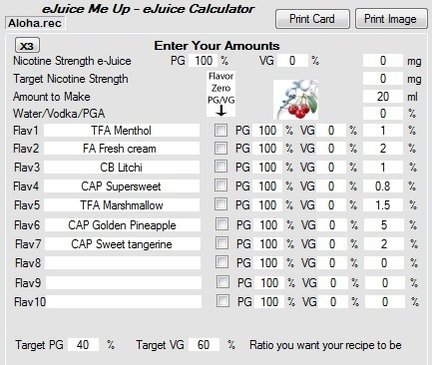Screen dimensions: 432x365
Task: Select the Amount to Make ml field
Action: pos(383,97)
